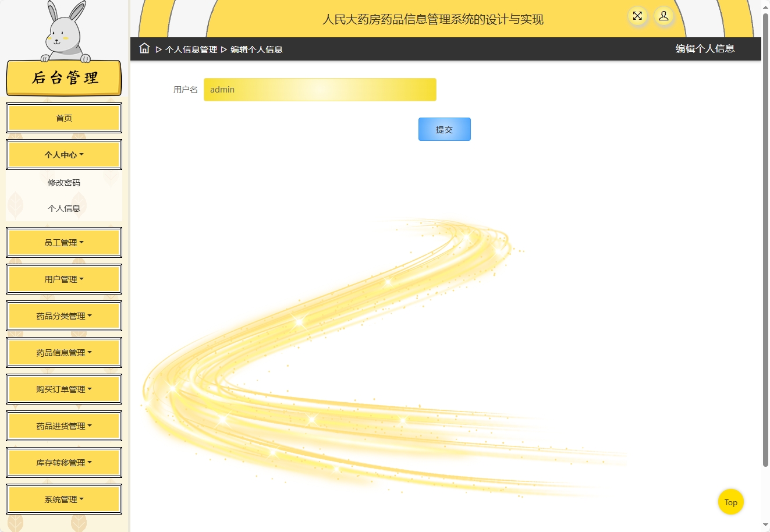Expand the 药品分类管理 menu
This screenshot has height=532, width=770.
[x=64, y=316]
